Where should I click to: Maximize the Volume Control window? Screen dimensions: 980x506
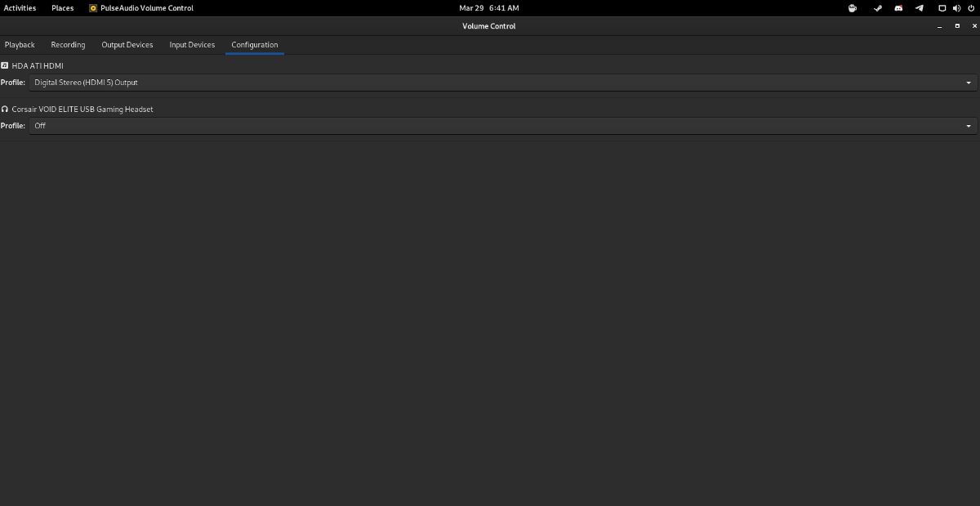[x=957, y=26]
